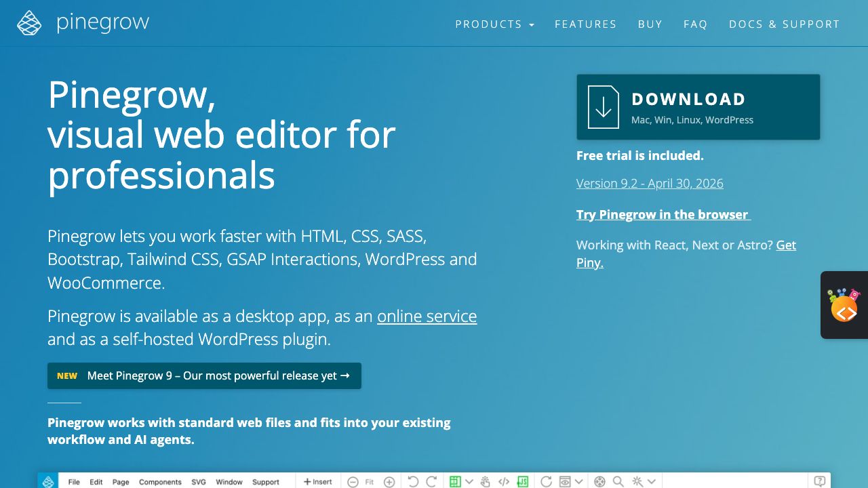
Task: Click Meet Pinegrow 9 announcement button
Action: pyautogui.click(x=204, y=375)
